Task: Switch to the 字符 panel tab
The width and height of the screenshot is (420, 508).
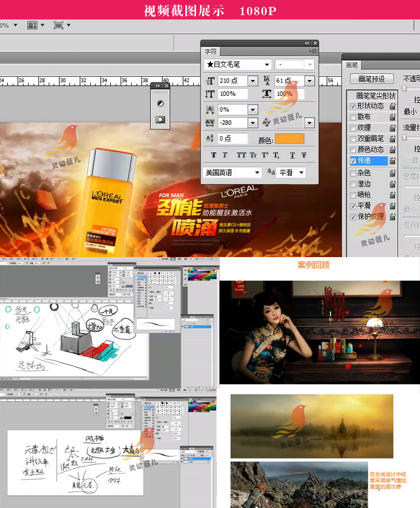Action: [211, 52]
